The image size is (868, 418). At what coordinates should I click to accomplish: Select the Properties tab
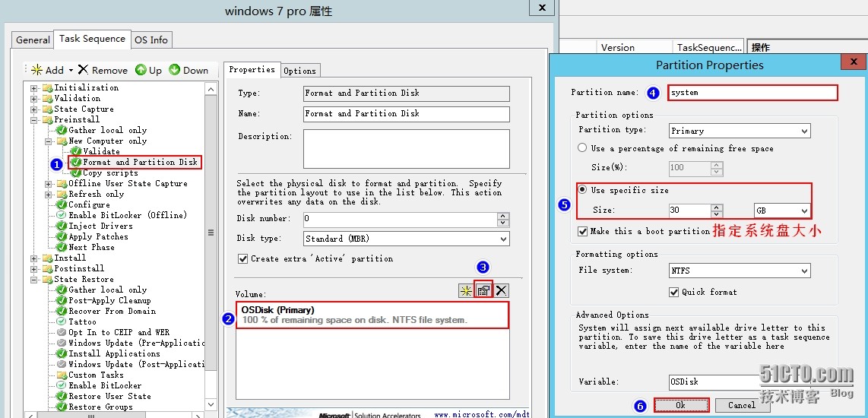[252, 69]
